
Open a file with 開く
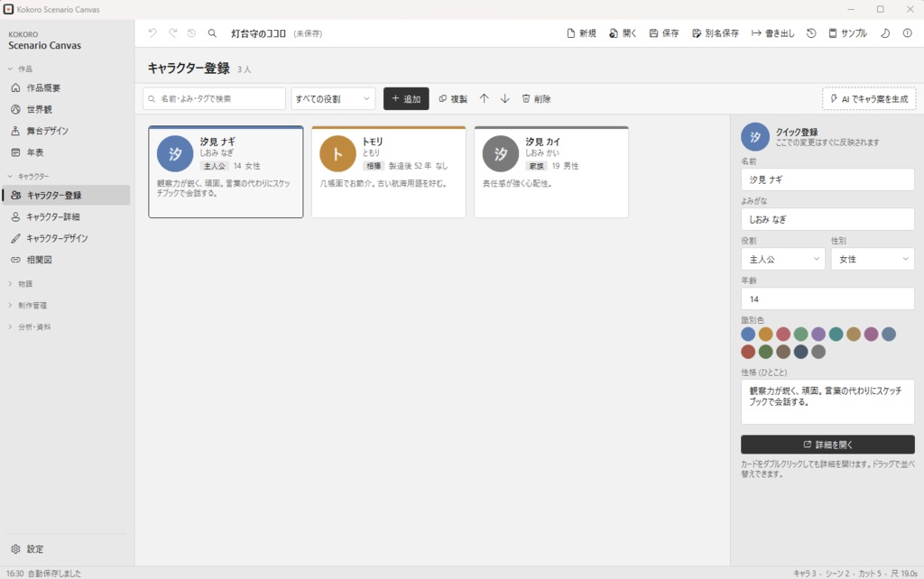[623, 33]
